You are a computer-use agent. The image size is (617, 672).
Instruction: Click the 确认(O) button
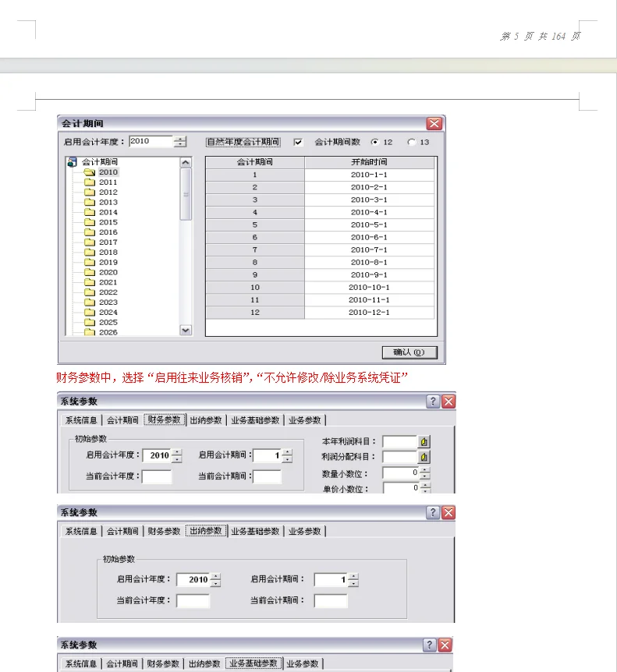(410, 352)
